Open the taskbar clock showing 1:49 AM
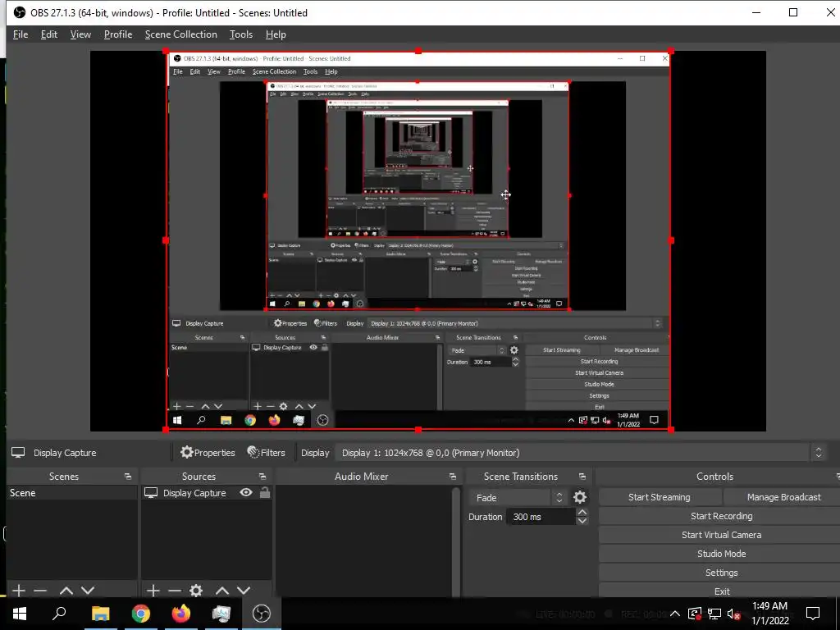This screenshot has width=840, height=630. [x=769, y=614]
